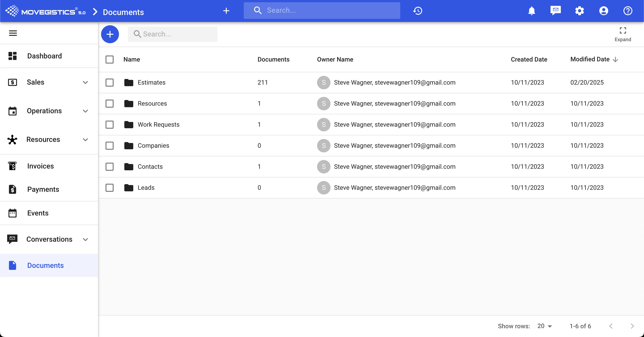Viewport: 644px width, 337px height.
Task: Open the settings gear icon
Action: pyautogui.click(x=579, y=11)
